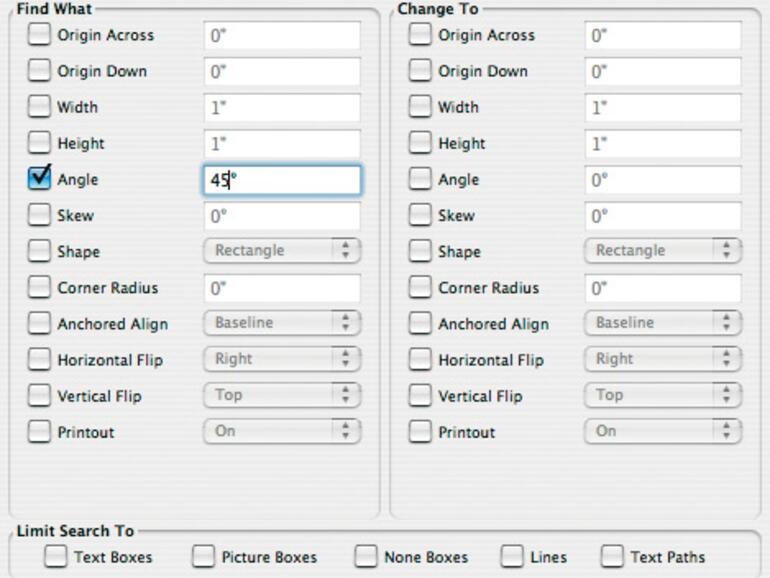Open Find What Shape Rectangle dropdown
The width and height of the screenshot is (770, 578).
281,251
